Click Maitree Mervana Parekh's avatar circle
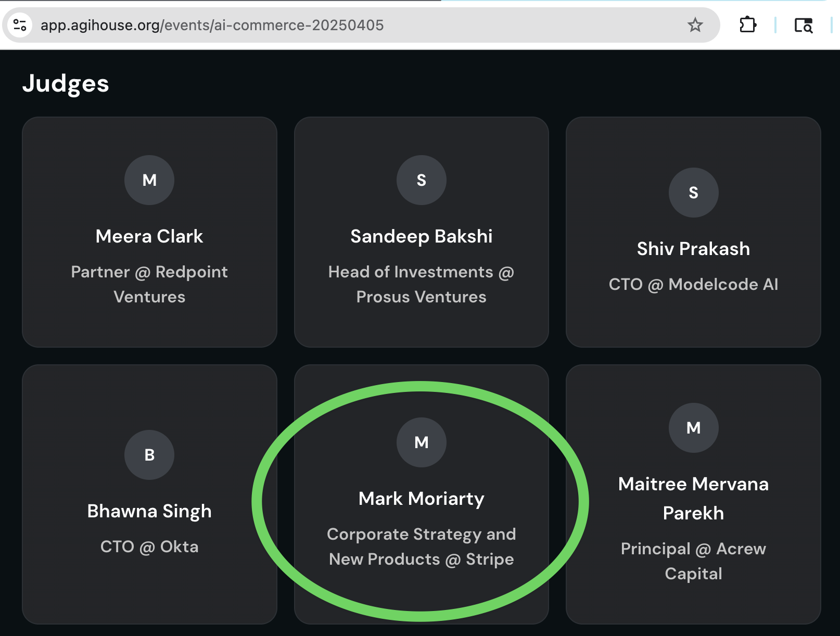 [693, 428]
